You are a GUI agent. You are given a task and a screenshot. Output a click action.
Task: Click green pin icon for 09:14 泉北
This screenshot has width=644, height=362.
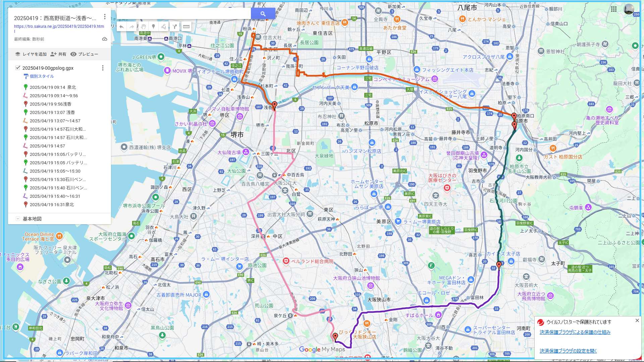click(x=25, y=87)
